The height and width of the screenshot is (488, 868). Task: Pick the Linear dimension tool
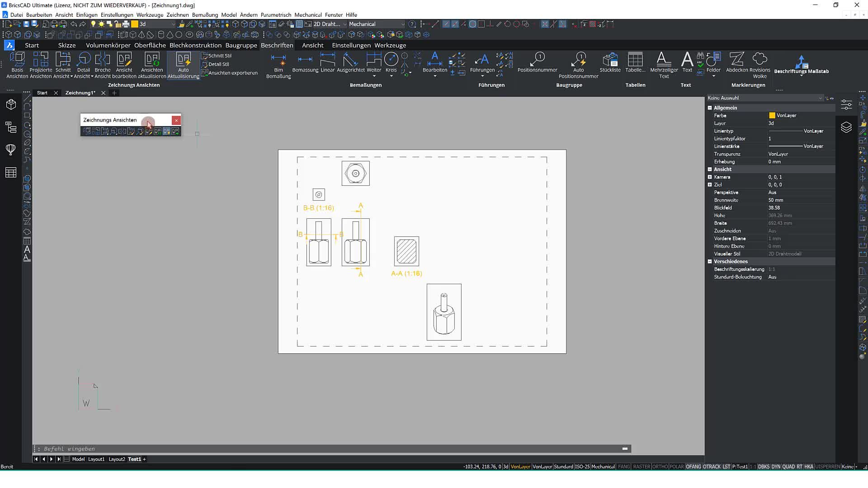[327, 62]
